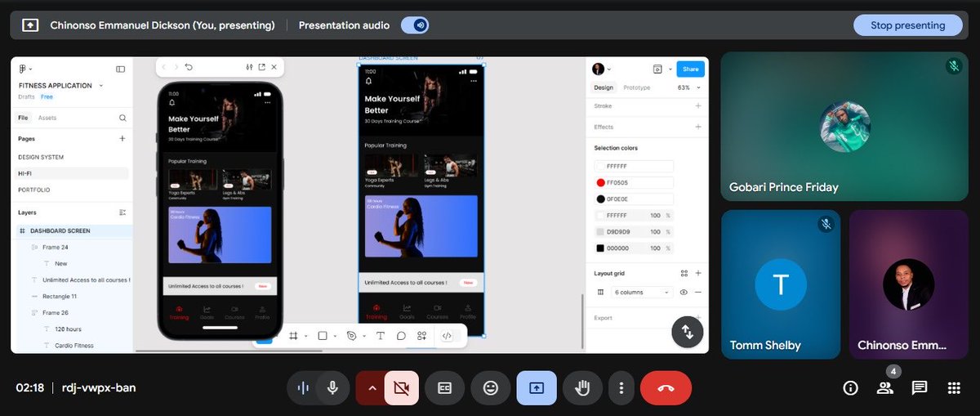Open preview options sliders icon
This screenshot has width=980, height=416.
coord(248,67)
